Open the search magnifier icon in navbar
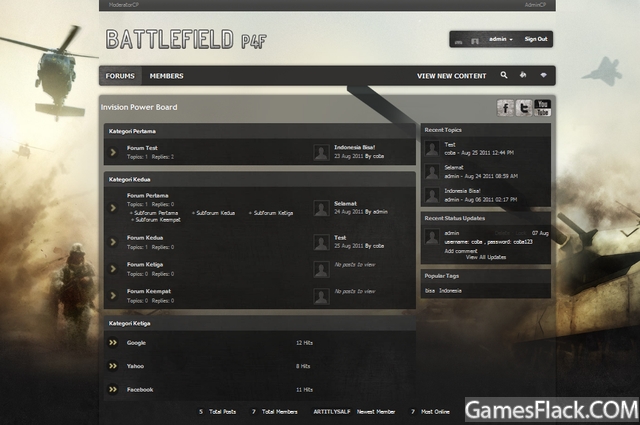Image resolution: width=640 pixels, height=425 pixels. click(504, 75)
